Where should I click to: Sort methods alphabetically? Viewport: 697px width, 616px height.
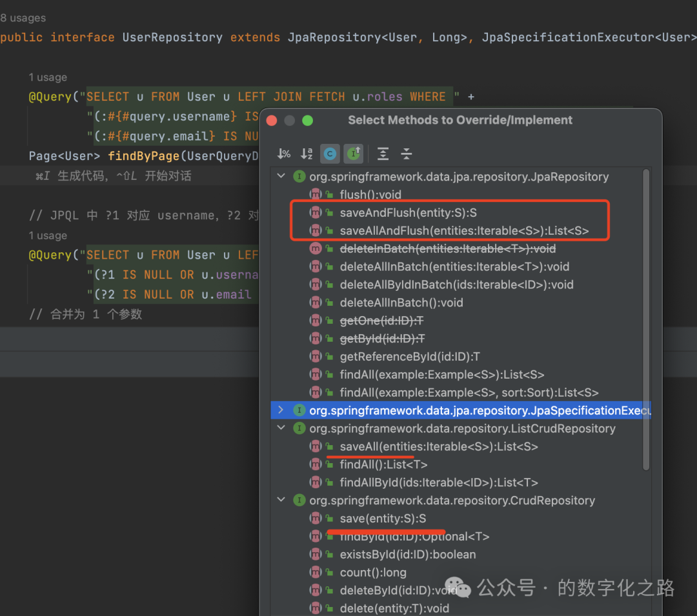coord(307,154)
